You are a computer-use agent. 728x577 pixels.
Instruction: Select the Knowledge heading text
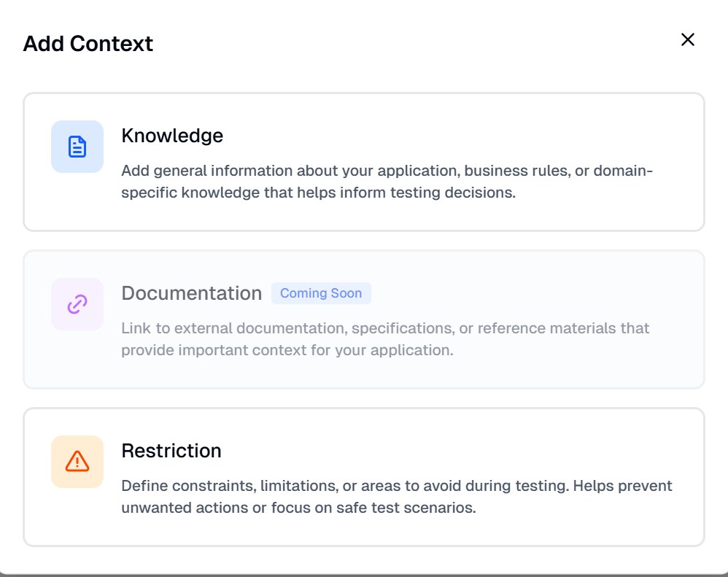(x=172, y=136)
